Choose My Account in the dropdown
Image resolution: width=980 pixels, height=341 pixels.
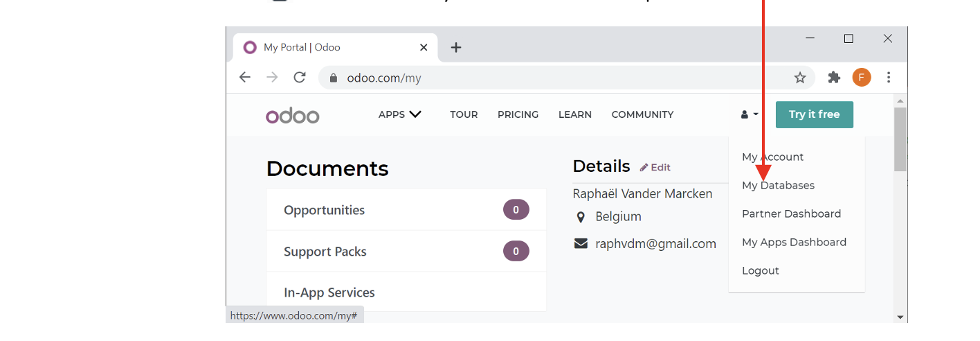tap(772, 157)
